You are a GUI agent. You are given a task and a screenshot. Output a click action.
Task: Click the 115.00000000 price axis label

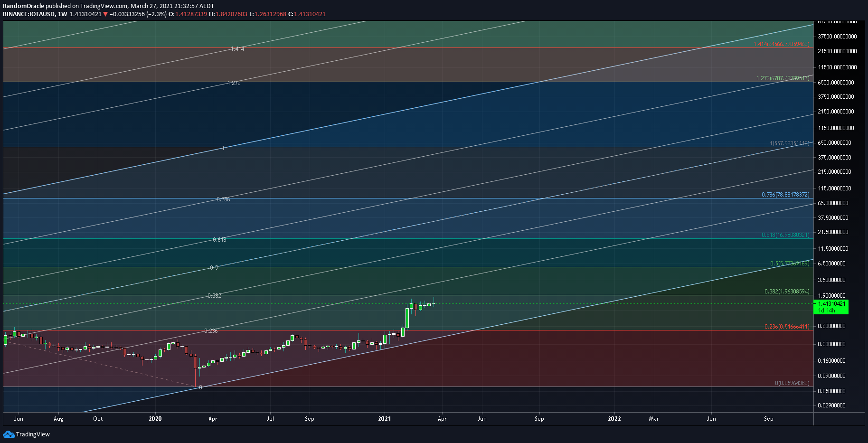coord(834,189)
